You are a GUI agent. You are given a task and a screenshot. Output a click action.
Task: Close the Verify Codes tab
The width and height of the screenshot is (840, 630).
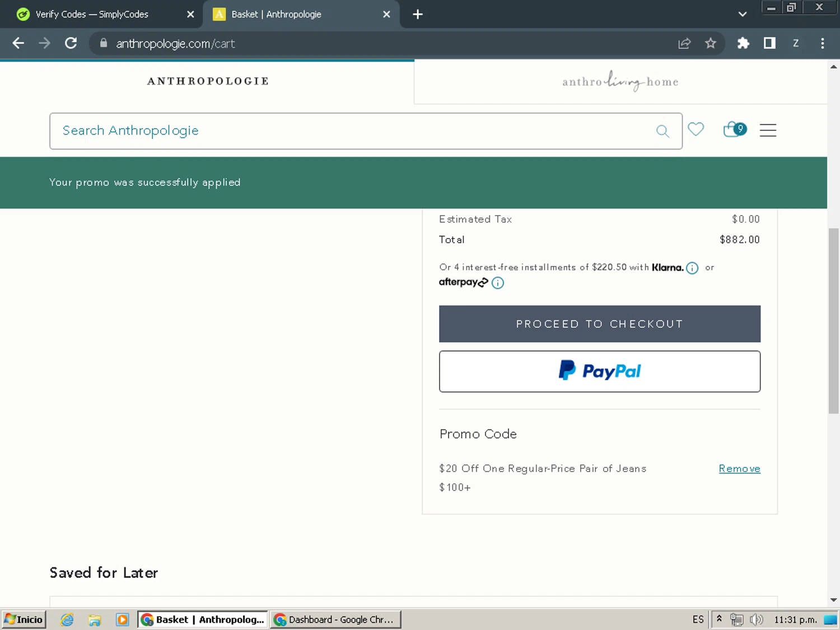pyautogui.click(x=190, y=15)
